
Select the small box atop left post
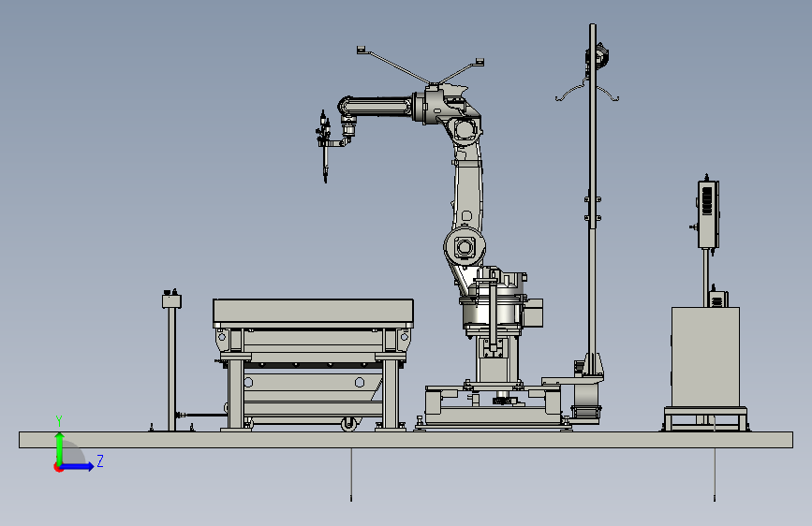click(x=171, y=300)
